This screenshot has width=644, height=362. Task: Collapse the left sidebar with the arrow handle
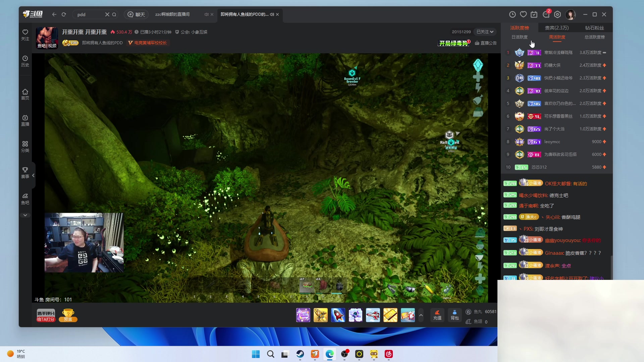33,175
